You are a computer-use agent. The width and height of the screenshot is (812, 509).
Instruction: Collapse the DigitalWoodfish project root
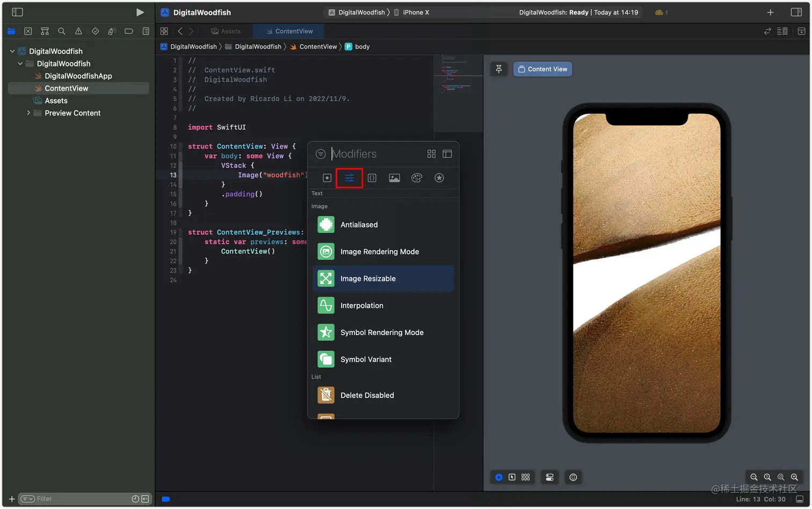point(12,51)
